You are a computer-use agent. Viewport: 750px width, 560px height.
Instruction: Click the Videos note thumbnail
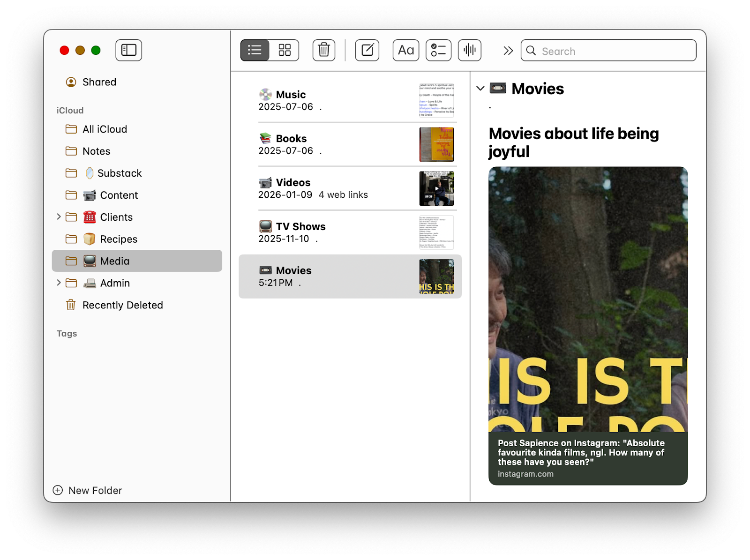click(x=436, y=188)
